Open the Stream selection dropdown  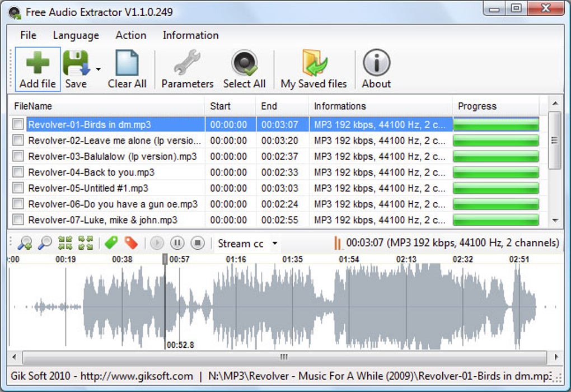coord(274,243)
